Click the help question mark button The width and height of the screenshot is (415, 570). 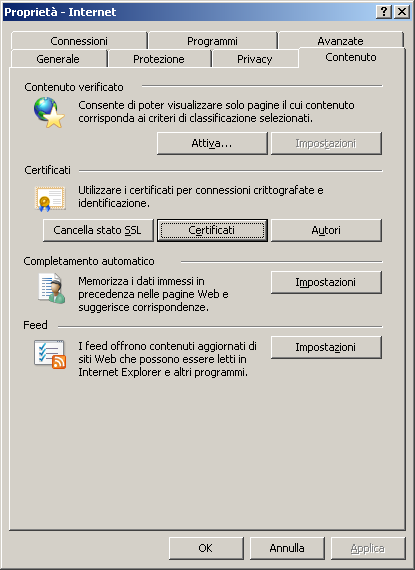tap(384, 12)
